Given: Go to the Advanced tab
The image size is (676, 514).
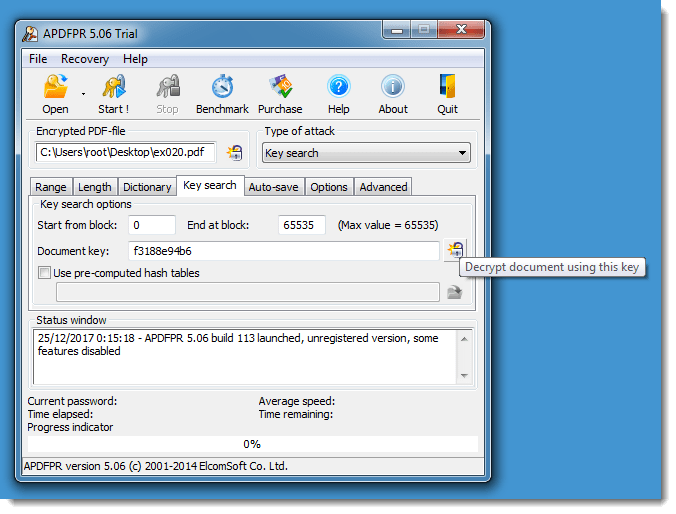Looking at the screenshot, I should coord(383,187).
